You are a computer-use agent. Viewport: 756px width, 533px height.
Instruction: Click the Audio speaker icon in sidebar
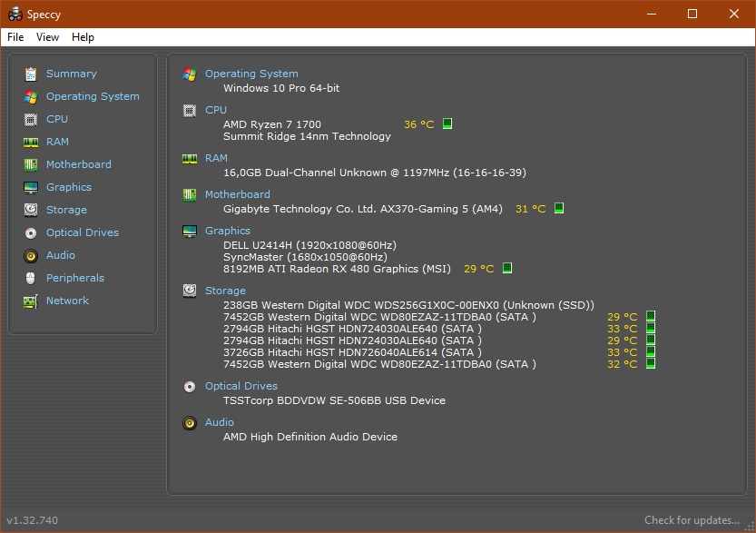click(x=31, y=256)
